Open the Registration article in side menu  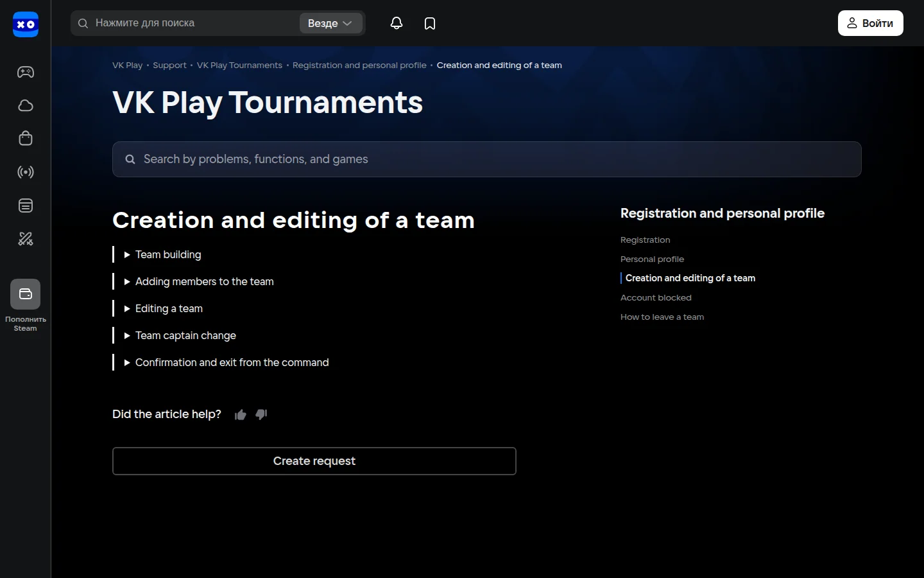(x=646, y=240)
